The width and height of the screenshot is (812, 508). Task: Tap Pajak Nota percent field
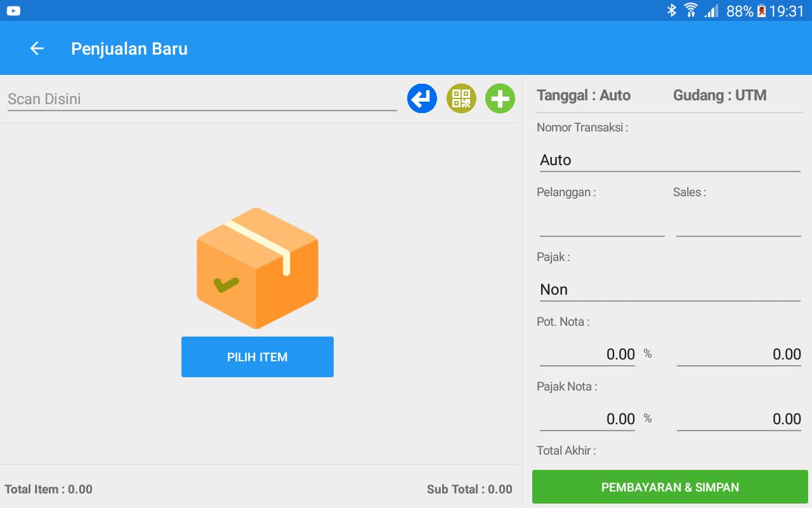(x=587, y=419)
